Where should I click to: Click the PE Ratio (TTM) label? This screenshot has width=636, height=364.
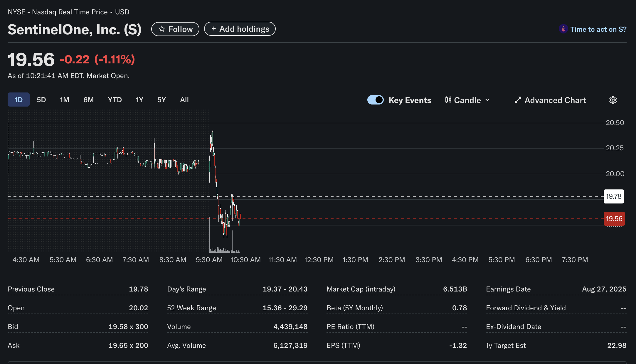(350, 327)
